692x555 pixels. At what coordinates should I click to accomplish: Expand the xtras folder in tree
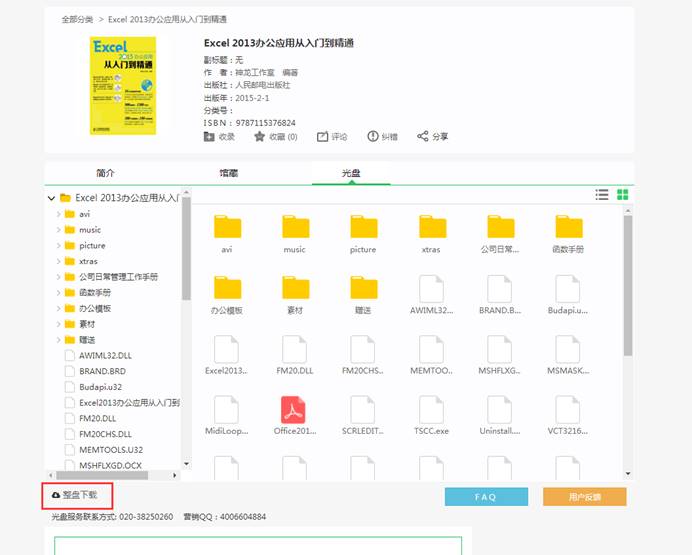point(59,261)
